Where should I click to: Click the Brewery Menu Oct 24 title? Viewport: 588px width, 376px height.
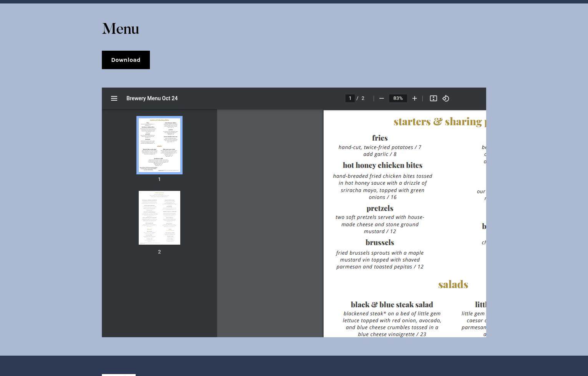pos(152,98)
